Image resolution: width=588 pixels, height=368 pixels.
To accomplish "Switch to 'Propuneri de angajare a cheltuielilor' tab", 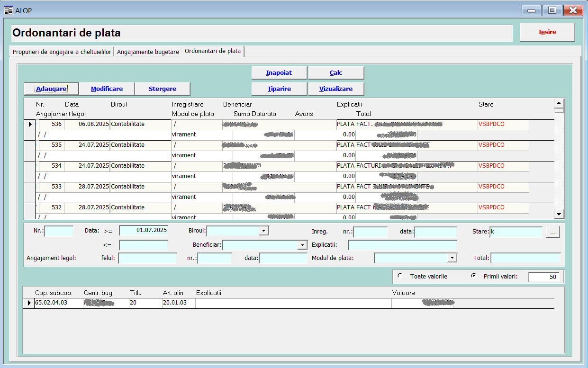I will [x=62, y=52].
